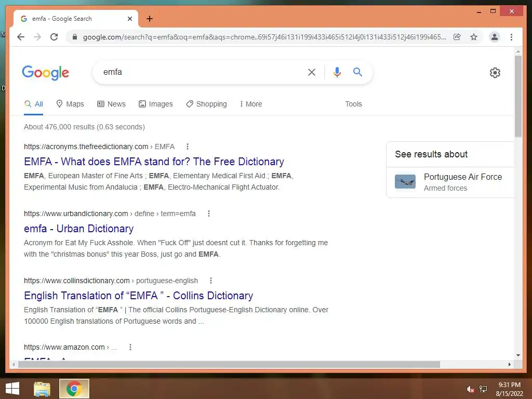
Task: Click the www.urbandictionary.com URL text
Action: tap(76, 214)
